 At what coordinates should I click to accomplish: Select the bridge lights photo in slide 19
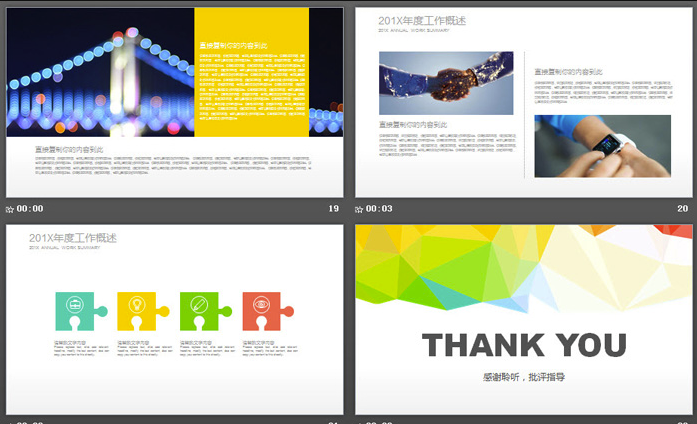click(100, 72)
